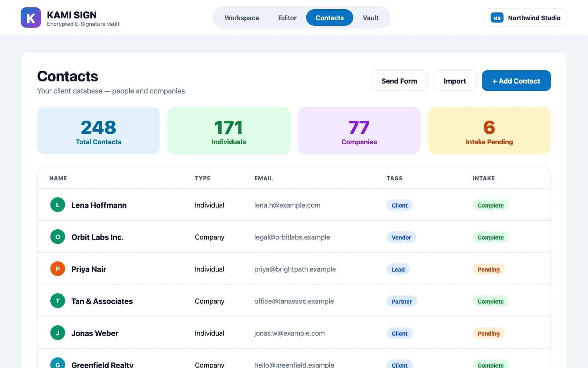Click the NS workspace badge icon

[x=497, y=18]
